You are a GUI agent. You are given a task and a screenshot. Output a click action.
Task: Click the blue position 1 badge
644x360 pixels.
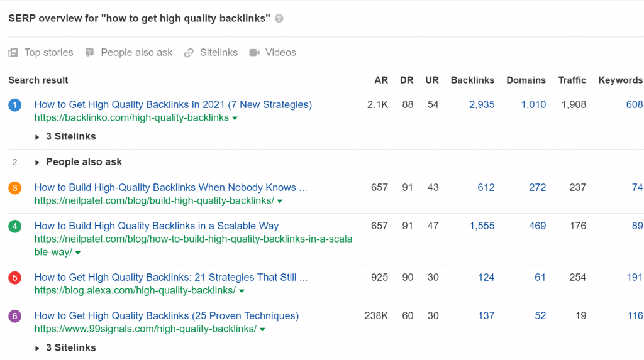(x=15, y=105)
